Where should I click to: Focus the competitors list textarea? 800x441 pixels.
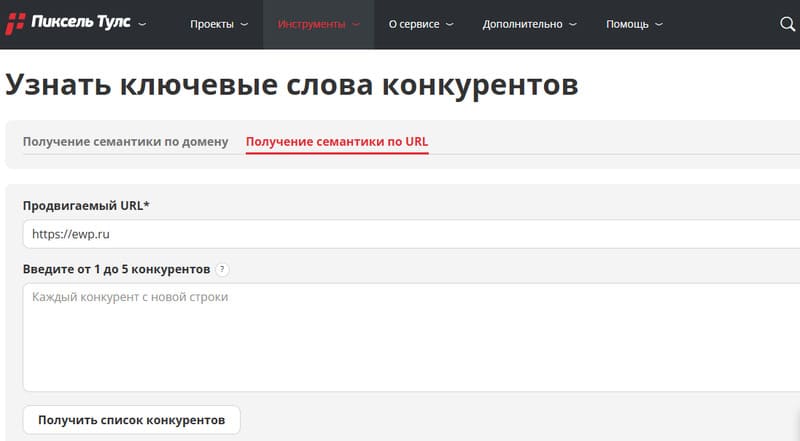click(x=411, y=337)
